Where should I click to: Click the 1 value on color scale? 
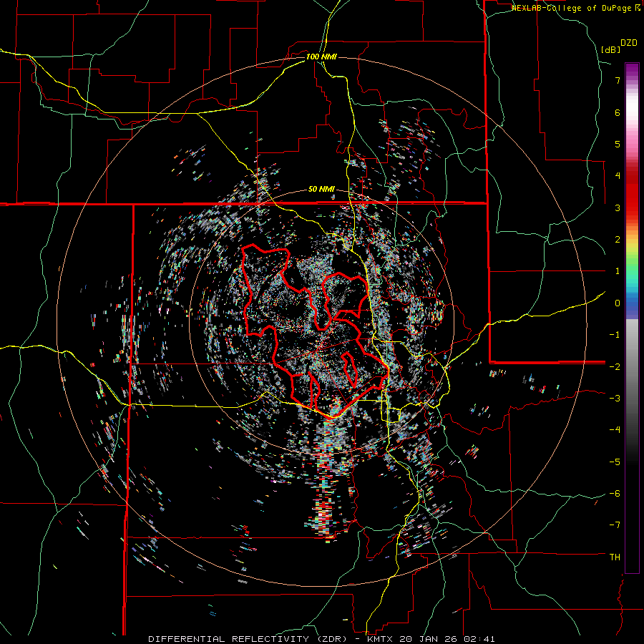[618, 271]
